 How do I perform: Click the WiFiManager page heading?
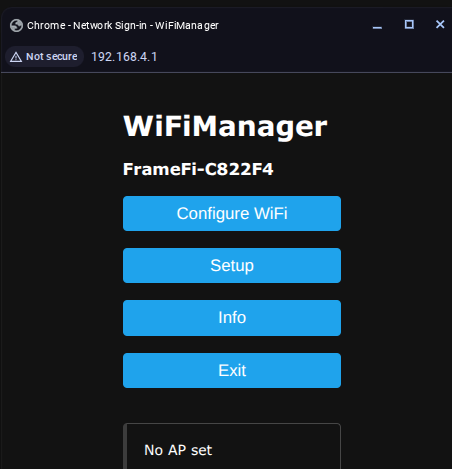(225, 126)
